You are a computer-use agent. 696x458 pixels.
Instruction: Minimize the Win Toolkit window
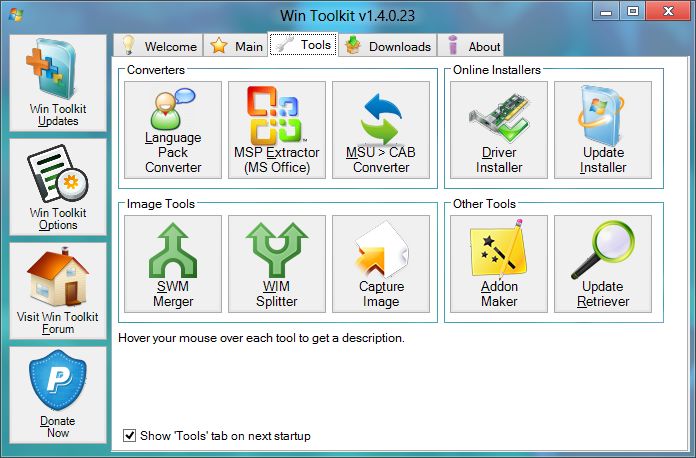pyautogui.click(x=605, y=12)
